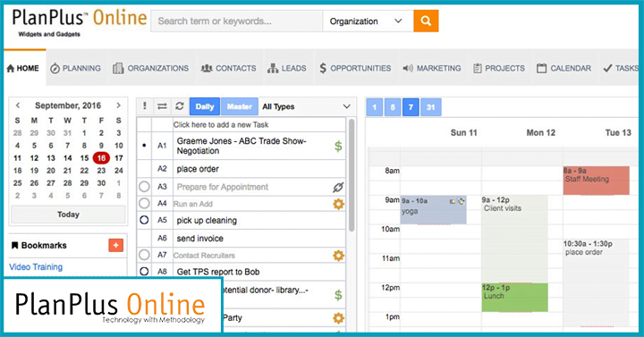Switch calendar to 1-day view

pyautogui.click(x=375, y=107)
